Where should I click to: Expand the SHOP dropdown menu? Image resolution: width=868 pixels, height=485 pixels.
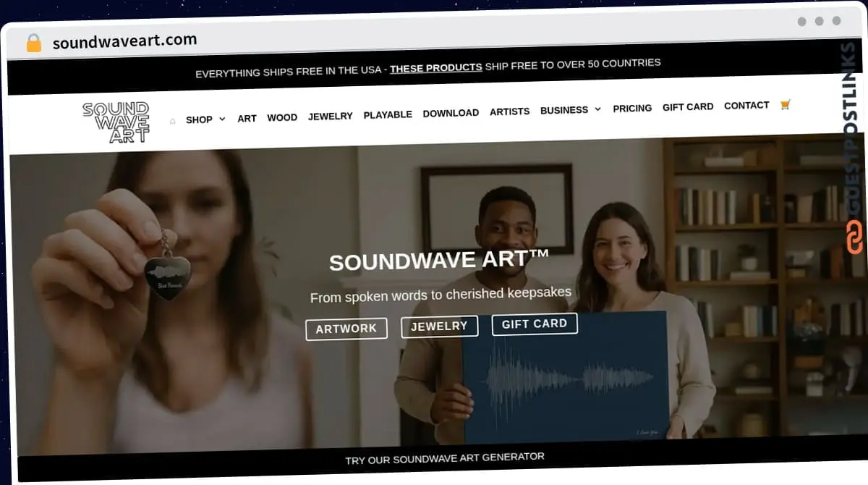(204, 119)
